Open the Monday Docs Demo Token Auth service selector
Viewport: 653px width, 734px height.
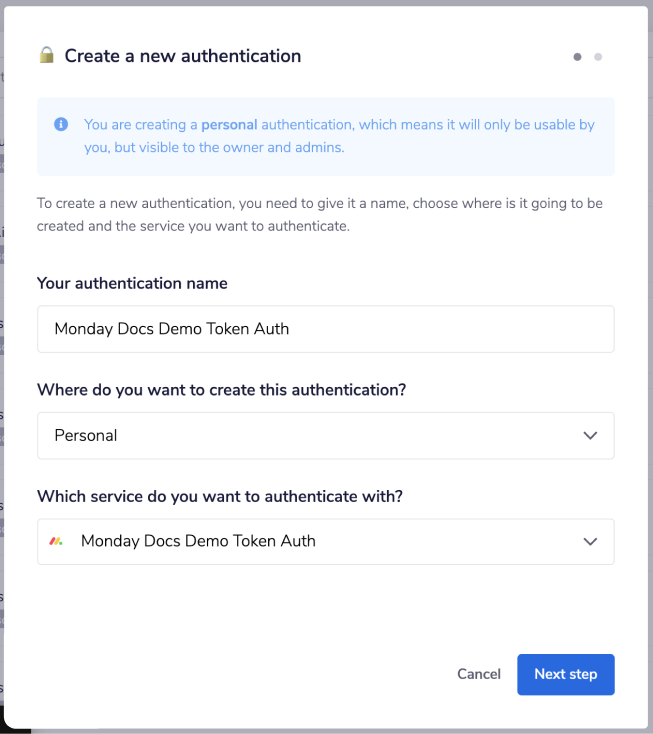click(x=325, y=542)
